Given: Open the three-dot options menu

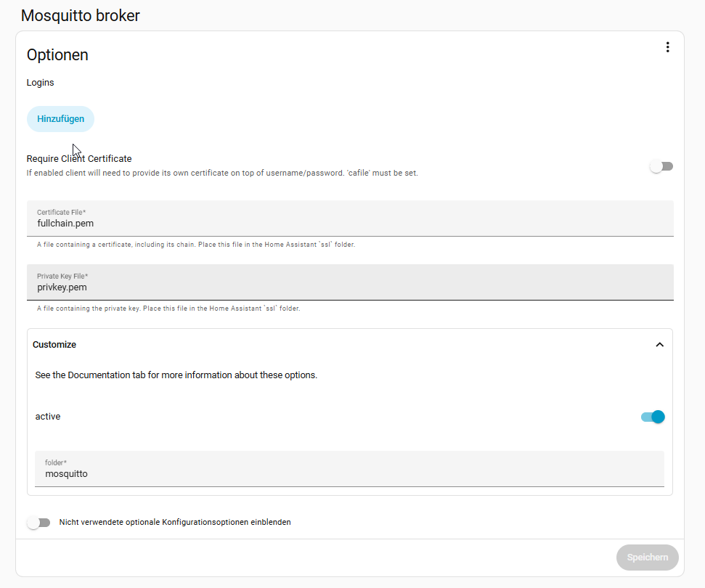Looking at the screenshot, I should pyautogui.click(x=667, y=47).
